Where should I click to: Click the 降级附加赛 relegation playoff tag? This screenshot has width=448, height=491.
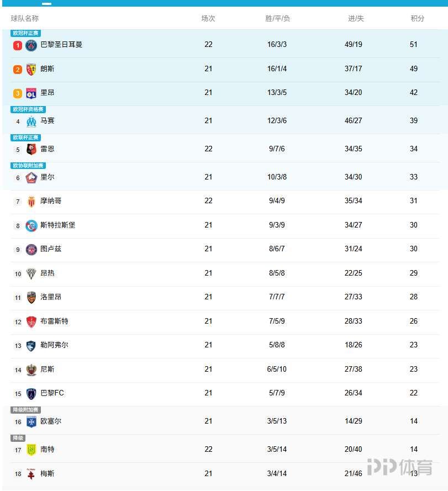(26, 410)
